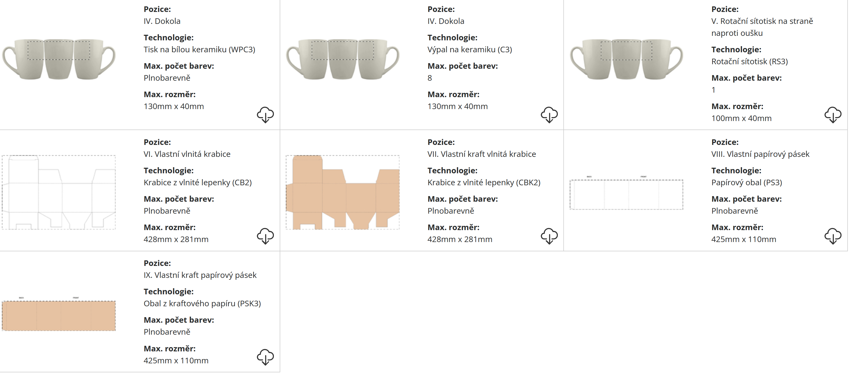Click 'IX. Vlastní kraft papírový pásek' text
This screenshot has height=375, width=868.
[200, 275]
